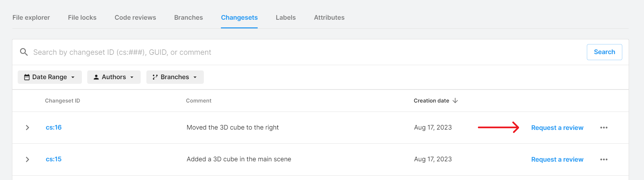The width and height of the screenshot is (644, 180).
Task: Open changeset cs:16 link
Action: point(54,127)
